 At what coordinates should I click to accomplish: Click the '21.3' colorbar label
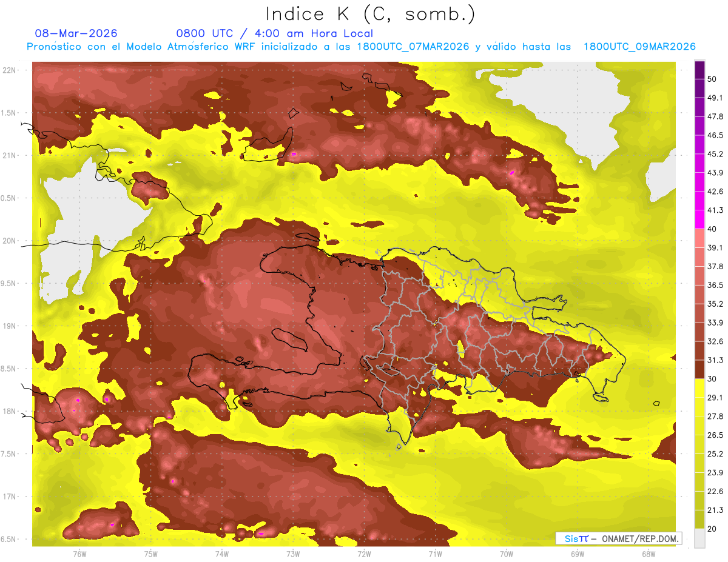(x=715, y=510)
